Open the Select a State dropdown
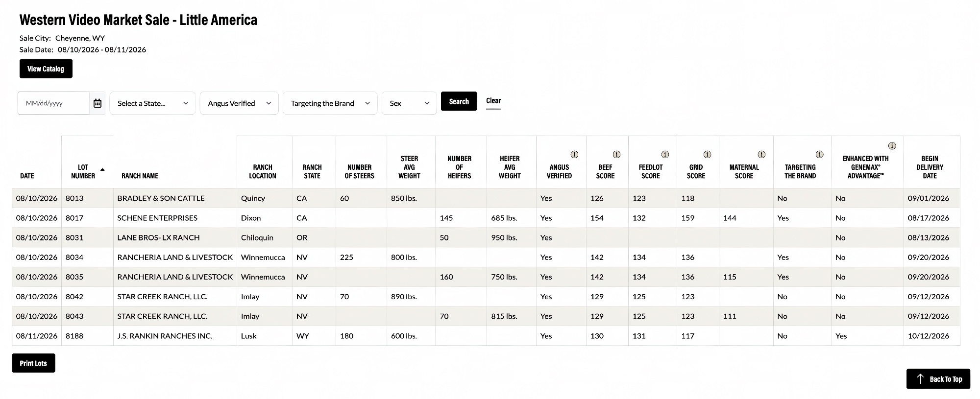980x399 pixels. pyautogui.click(x=152, y=103)
